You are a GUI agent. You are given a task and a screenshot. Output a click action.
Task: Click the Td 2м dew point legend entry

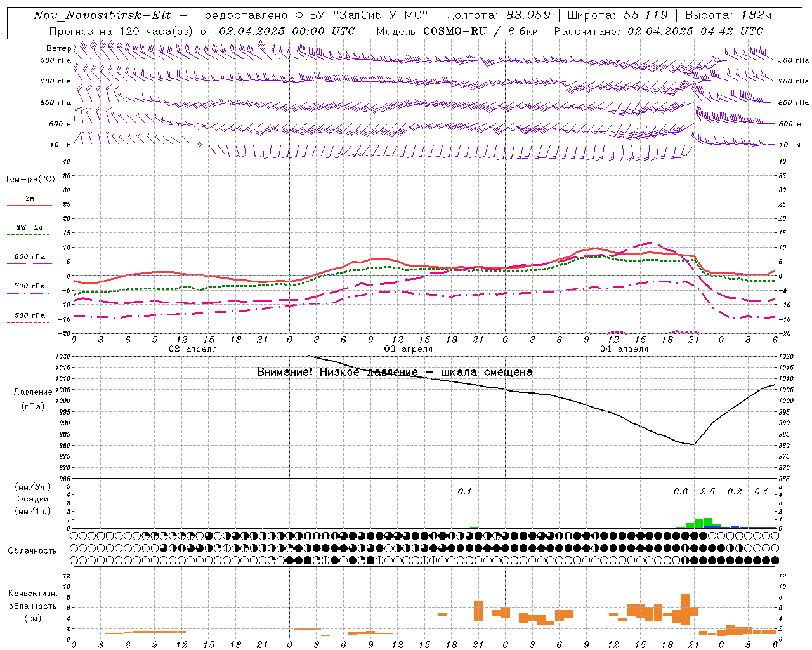[x=29, y=227]
